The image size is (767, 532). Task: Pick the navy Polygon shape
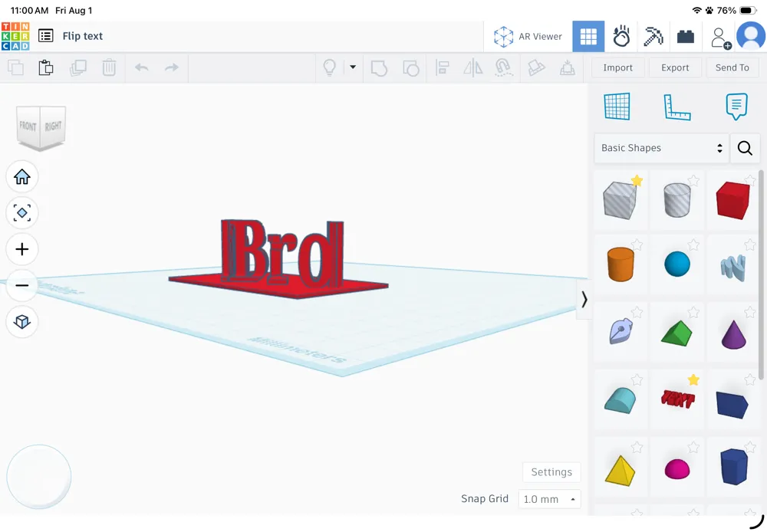click(x=734, y=467)
